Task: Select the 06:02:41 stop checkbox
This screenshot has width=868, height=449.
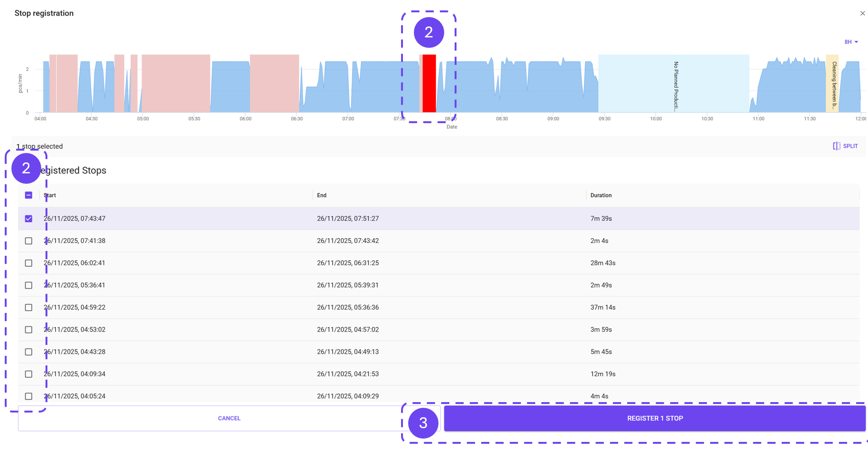Action: [28, 263]
